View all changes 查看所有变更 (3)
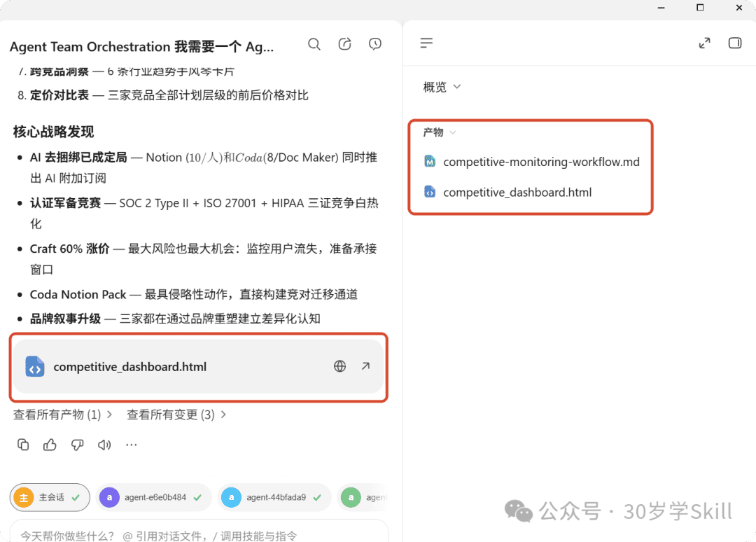756x542 pixels. [x=176, y=415]
